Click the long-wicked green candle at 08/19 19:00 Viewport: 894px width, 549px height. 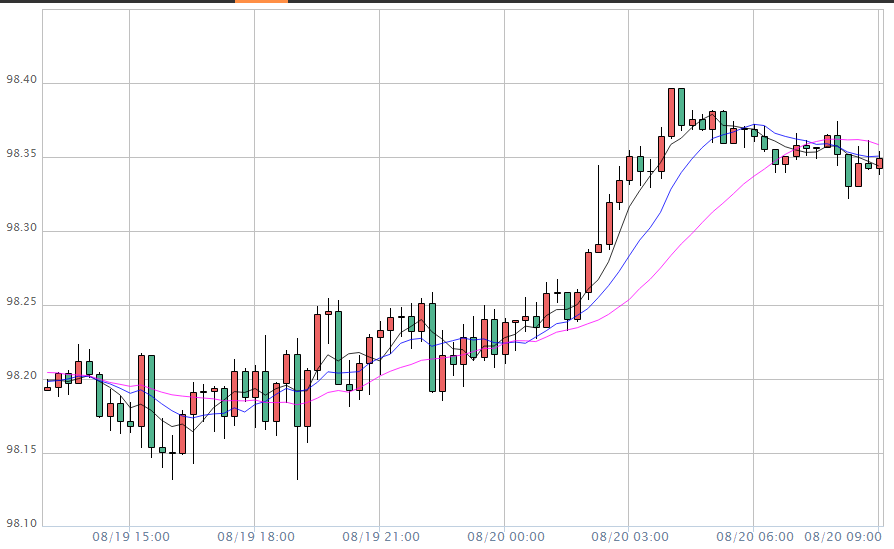tap(297, 390)
